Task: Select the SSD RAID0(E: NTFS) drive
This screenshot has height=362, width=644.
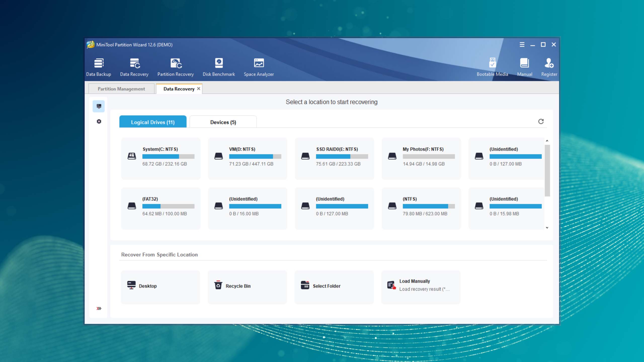Action: [x=334, y=158]
